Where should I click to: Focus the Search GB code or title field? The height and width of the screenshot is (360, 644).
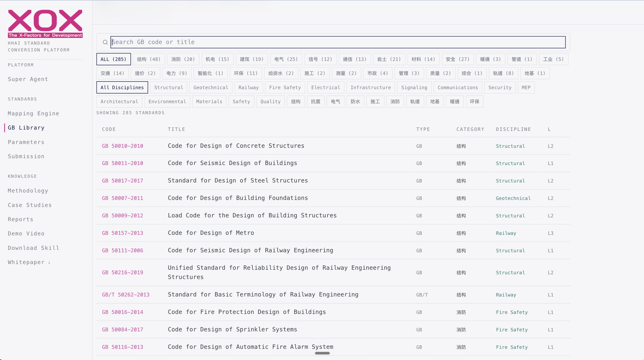tap(338, 42)
